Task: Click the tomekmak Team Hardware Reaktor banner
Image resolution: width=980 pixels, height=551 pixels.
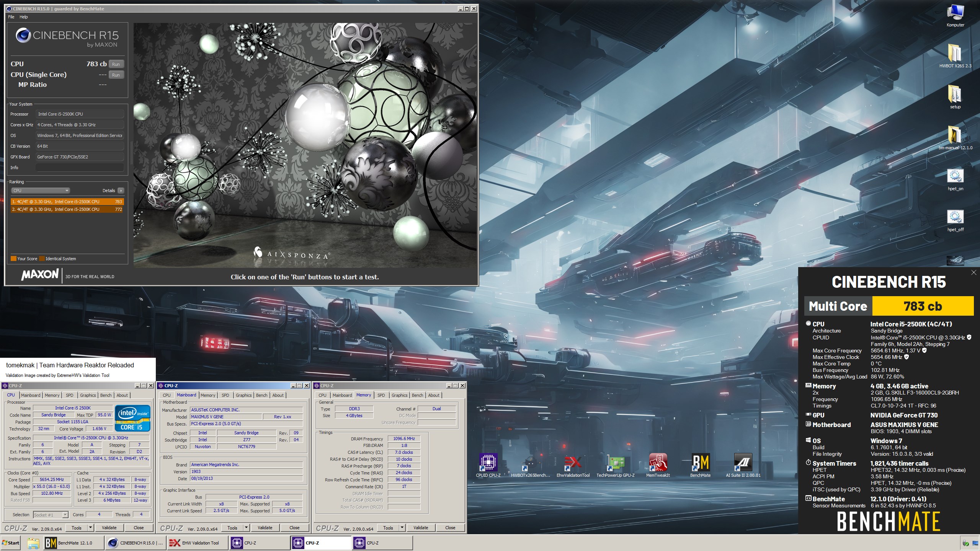Action: [x=78, y=370]
